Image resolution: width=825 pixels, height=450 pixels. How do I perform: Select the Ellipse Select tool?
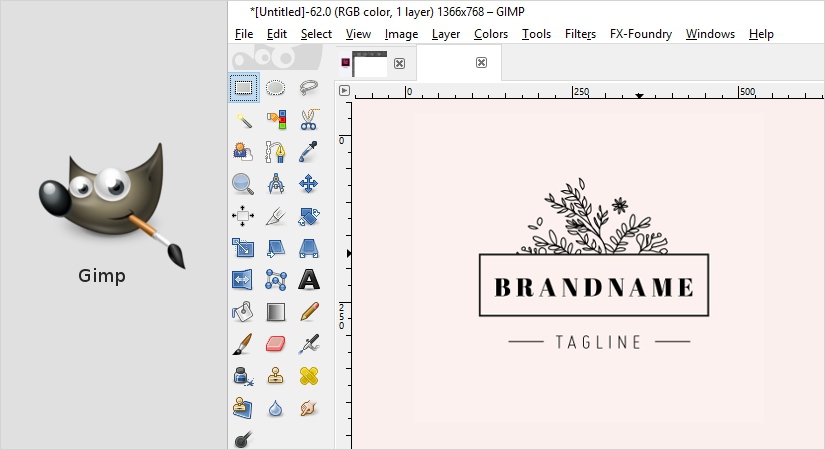276,88
